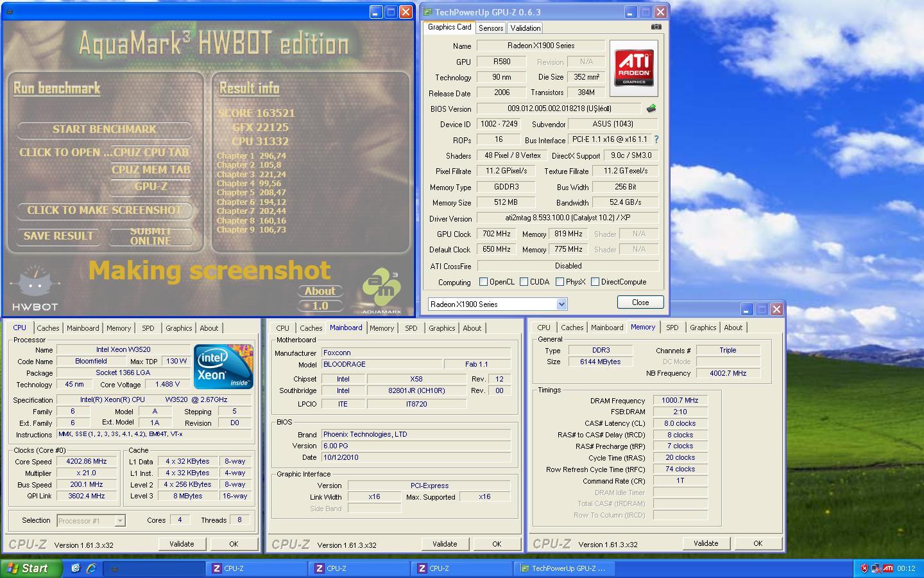Image resolution: width=924 pixels, height=578 pixels.
Task: Click the Intel Xeon inside logo
Action: [x=224, y=367]
